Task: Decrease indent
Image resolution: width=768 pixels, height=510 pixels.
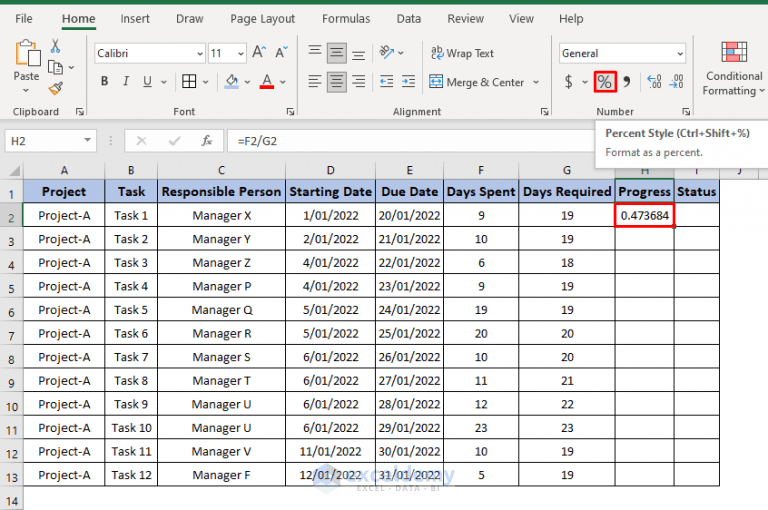Action: pyautogui.click(x=386, y=81)
